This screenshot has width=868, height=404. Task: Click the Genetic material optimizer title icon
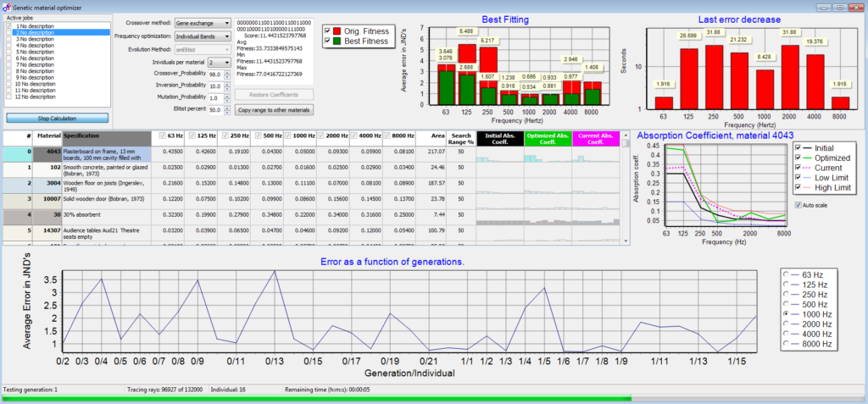pyautogui.click(x=7, y=7)
